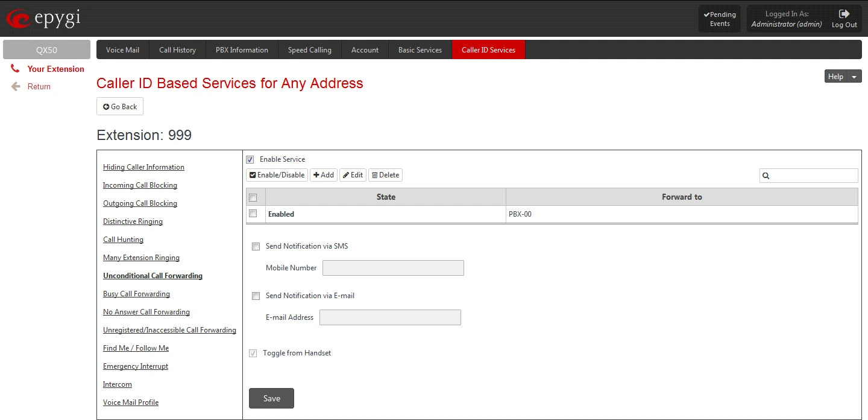Select the PBX-00 row checkbox
Image resolution: width=868 pixels, height=420 pixels.
(x=253, y=214)
